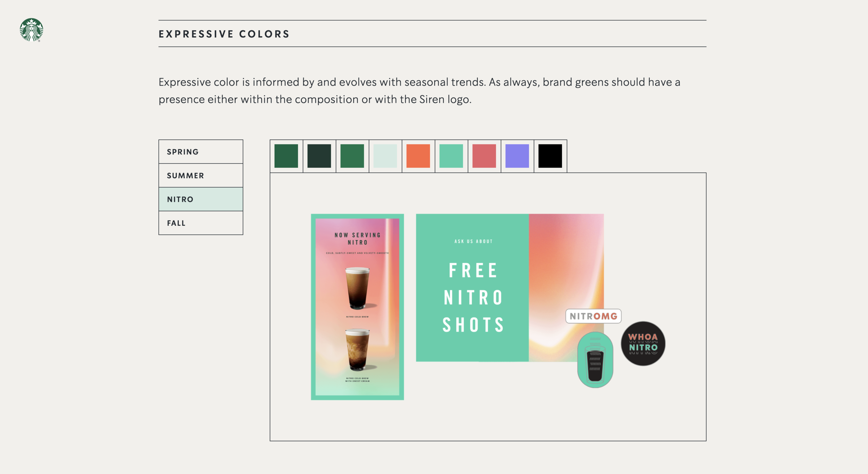Select the Spring season tab
Image resolution: width=868 pixels, height=474 pixels.
201,152
